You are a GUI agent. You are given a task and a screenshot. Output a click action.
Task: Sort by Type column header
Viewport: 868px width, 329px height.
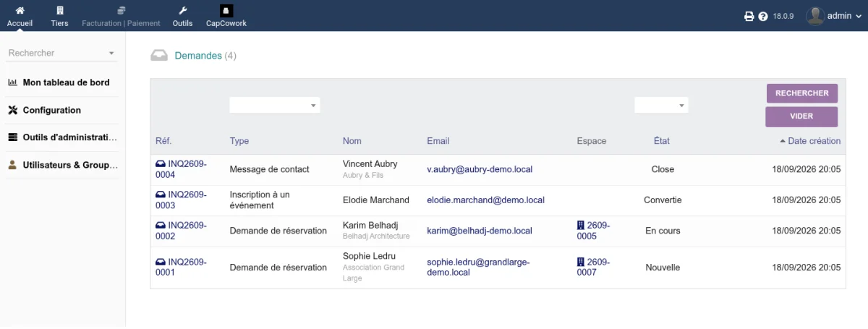coord(239,141)
